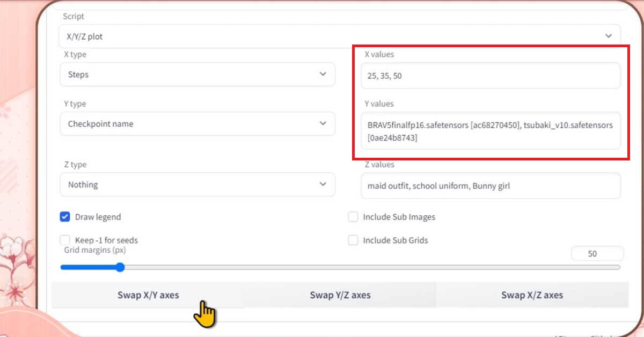Click the Grid margins slider handle
644x337 pixels.
[120, 267]
